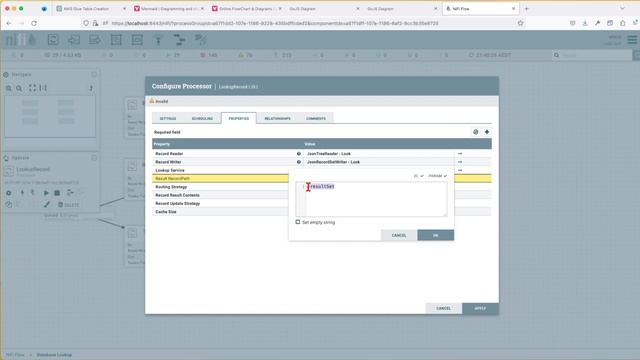Screen dimensions: 640x360
Task: Select the Label toolbar icon
Action: pyautogui.click(x=200, y=40)
